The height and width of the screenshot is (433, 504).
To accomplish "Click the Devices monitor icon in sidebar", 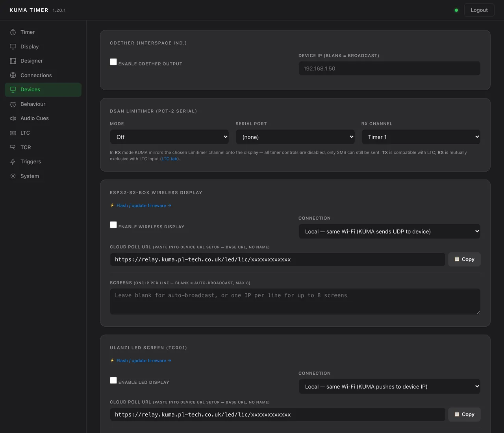I will tap(13, 90).
